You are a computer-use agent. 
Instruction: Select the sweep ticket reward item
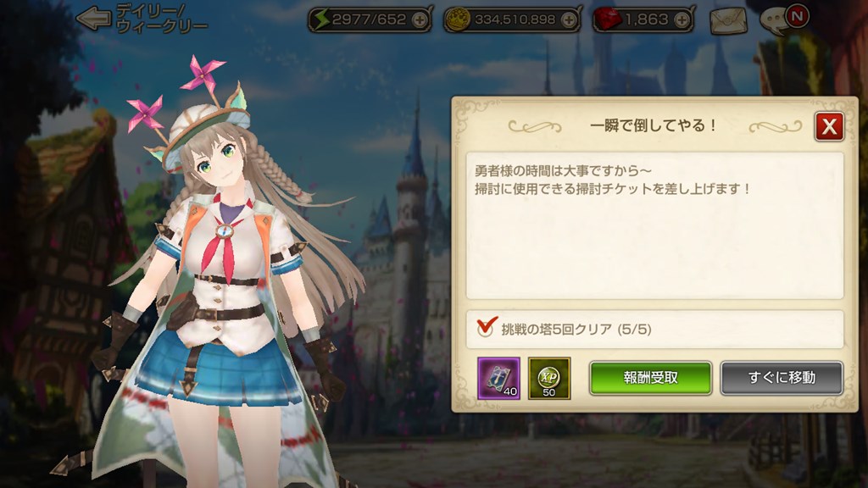coord(498,378)
